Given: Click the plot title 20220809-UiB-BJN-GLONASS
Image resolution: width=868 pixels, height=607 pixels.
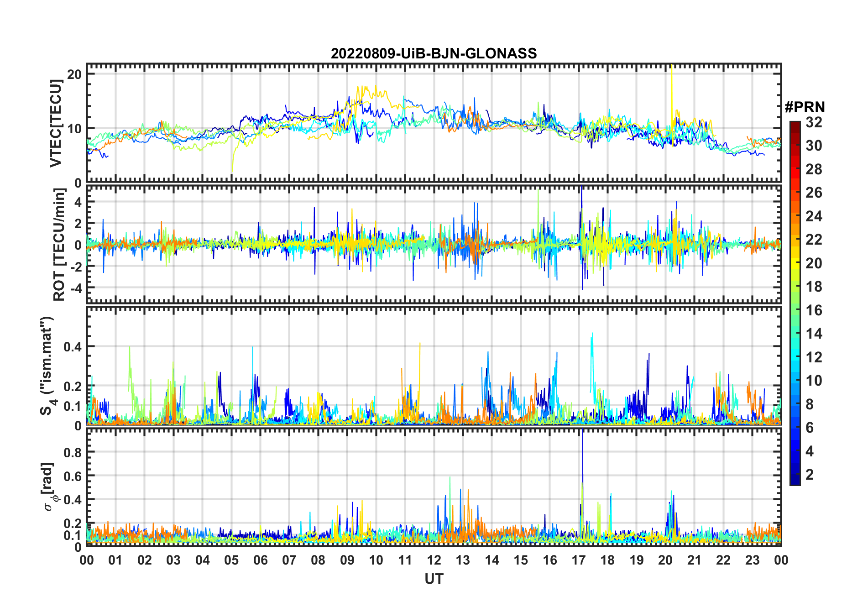Looking at the screenshot, I should coord(434,54).
